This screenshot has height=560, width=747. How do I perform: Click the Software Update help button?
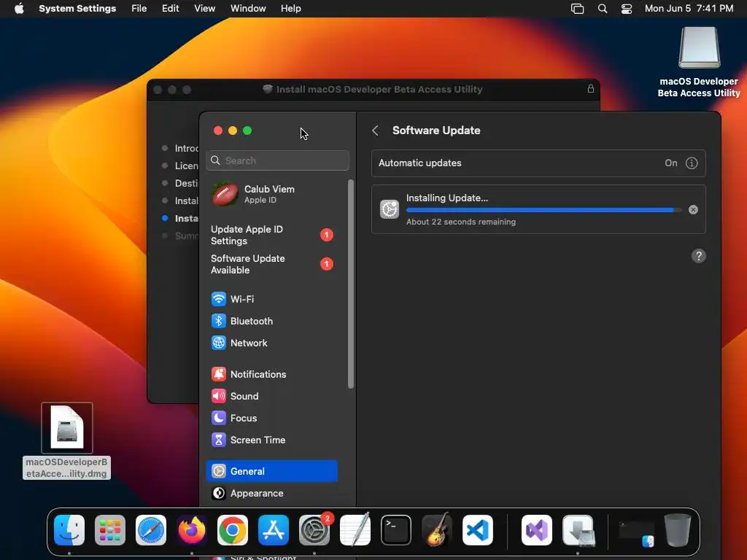698,256
